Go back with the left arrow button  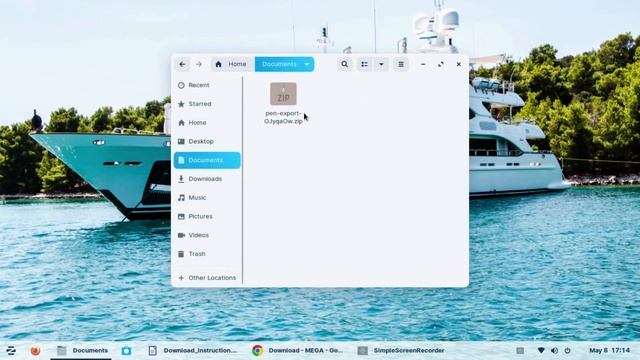pyautogui.click(x=182, y=64)
